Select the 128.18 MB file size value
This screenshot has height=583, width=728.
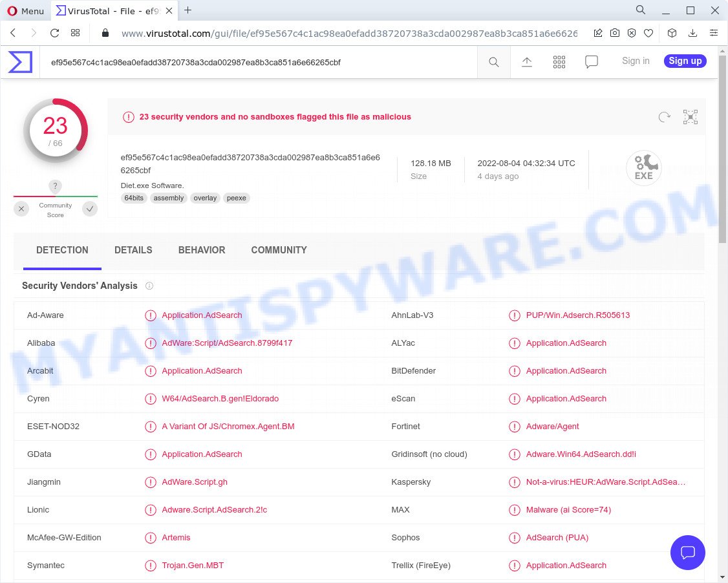[431, 164]
